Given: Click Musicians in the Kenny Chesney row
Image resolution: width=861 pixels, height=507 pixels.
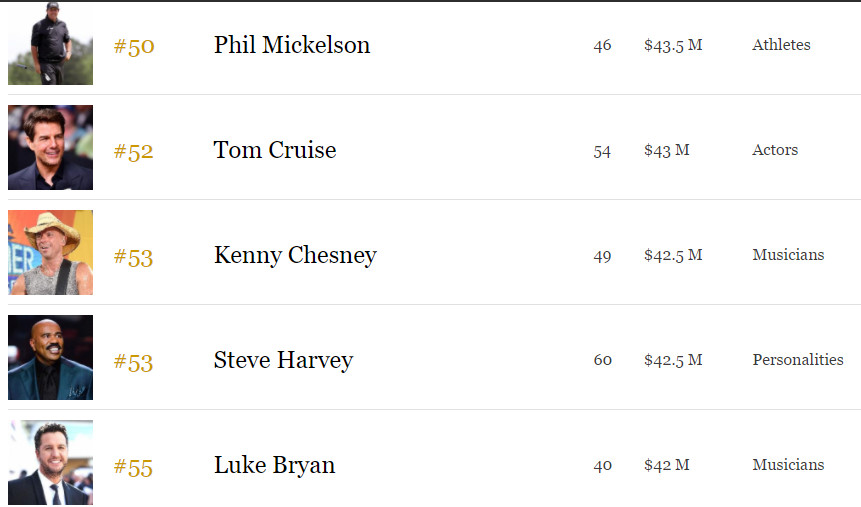Looking at the screenshot, I should (x=788, y=254).
